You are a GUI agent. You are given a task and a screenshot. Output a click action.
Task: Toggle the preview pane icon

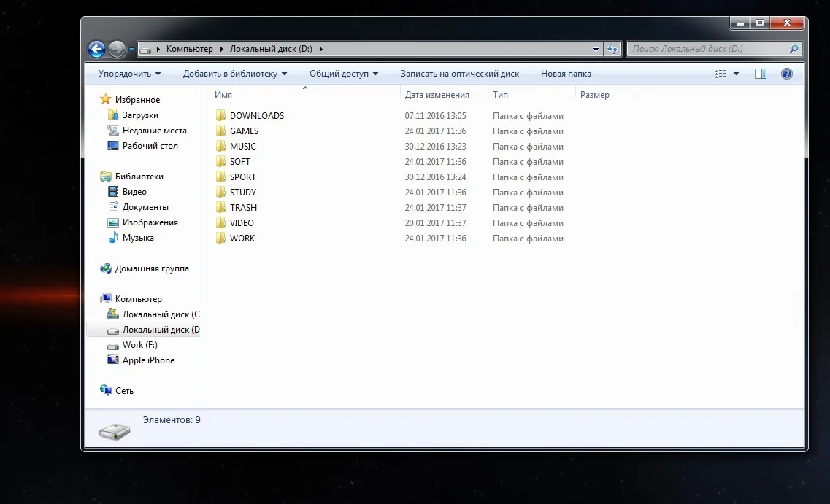[760, 74]
